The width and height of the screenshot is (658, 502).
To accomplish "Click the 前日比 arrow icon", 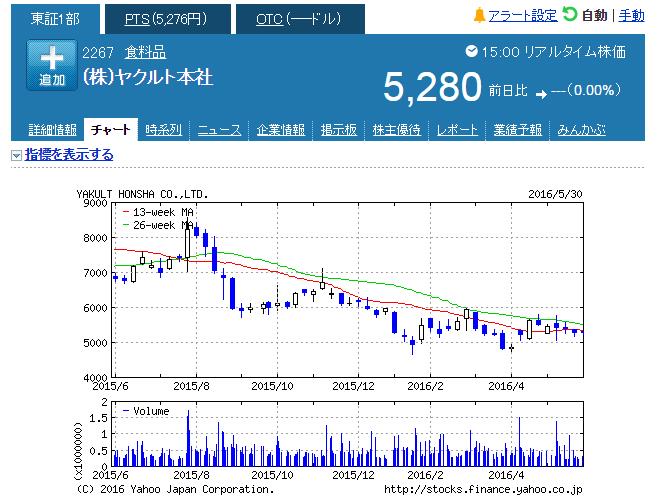I will tap(541, 94).
